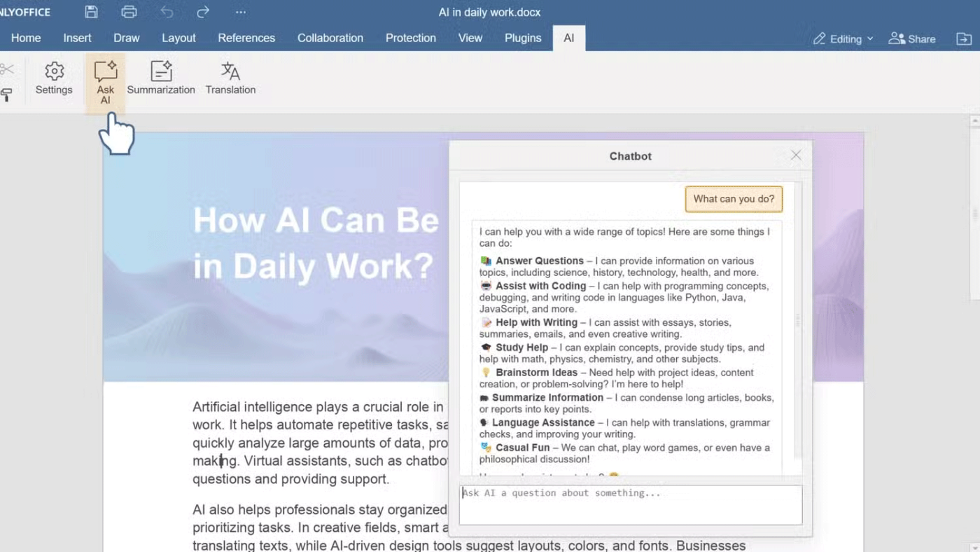The width and height of the screenshot is (980, 552).
Task: Click the open file location icon
Action: click(x=964, y=39)
